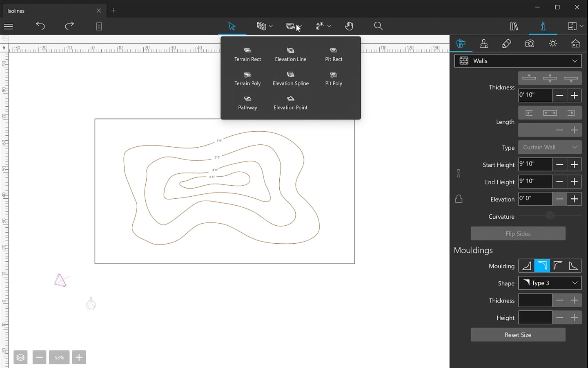Activate the Pan hand tool

pyautogui.click(x=349, y=26)
